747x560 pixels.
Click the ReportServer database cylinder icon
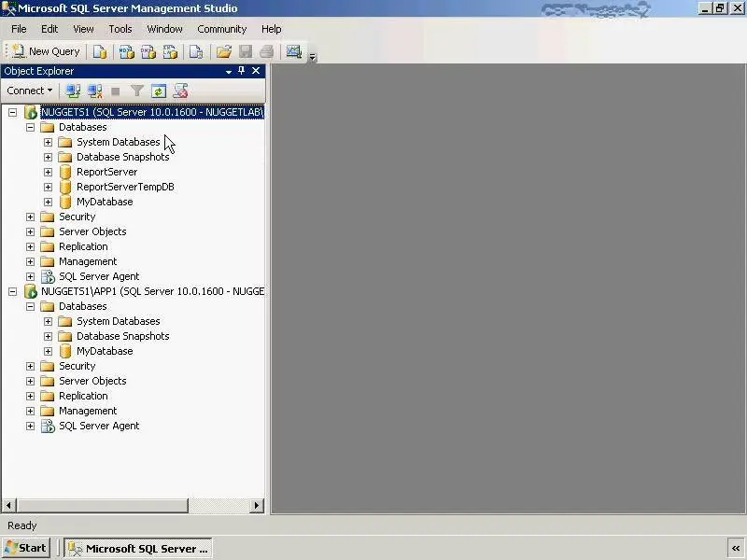(x=65, y=172)
